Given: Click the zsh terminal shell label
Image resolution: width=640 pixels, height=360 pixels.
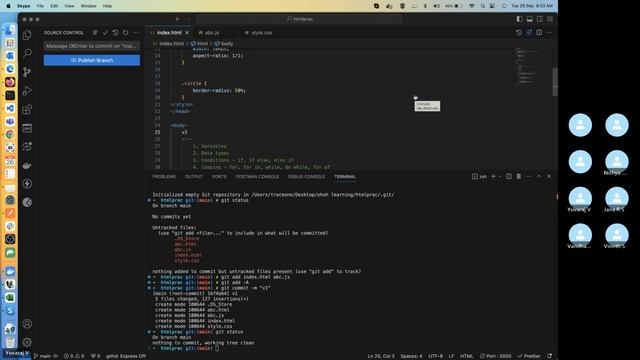Looking at the screenshot, I should [x=480, y=176].
